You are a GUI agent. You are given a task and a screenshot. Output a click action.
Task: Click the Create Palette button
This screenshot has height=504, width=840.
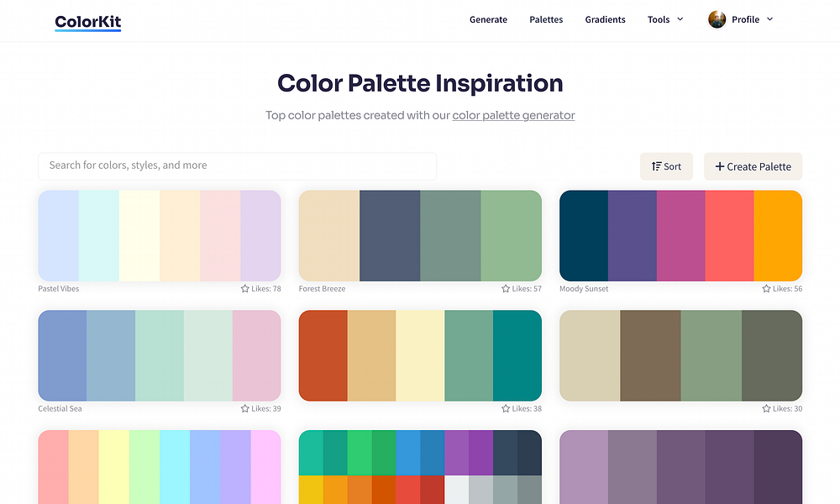tap(753, 166)
